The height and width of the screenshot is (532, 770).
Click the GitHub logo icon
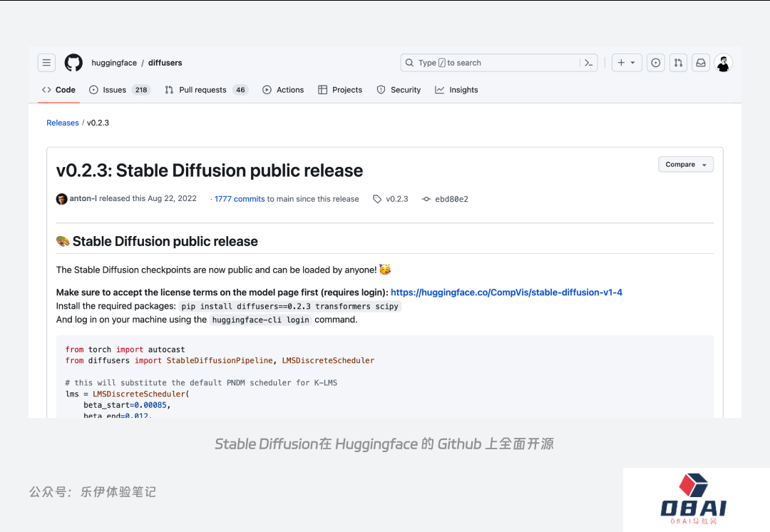[x=73, y=63]
